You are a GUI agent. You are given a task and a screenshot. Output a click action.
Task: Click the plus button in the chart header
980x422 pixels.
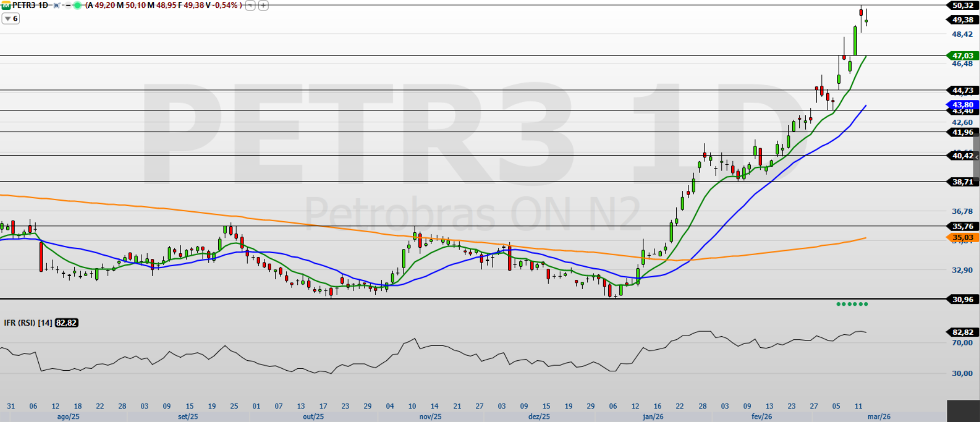tap(263, 6)
